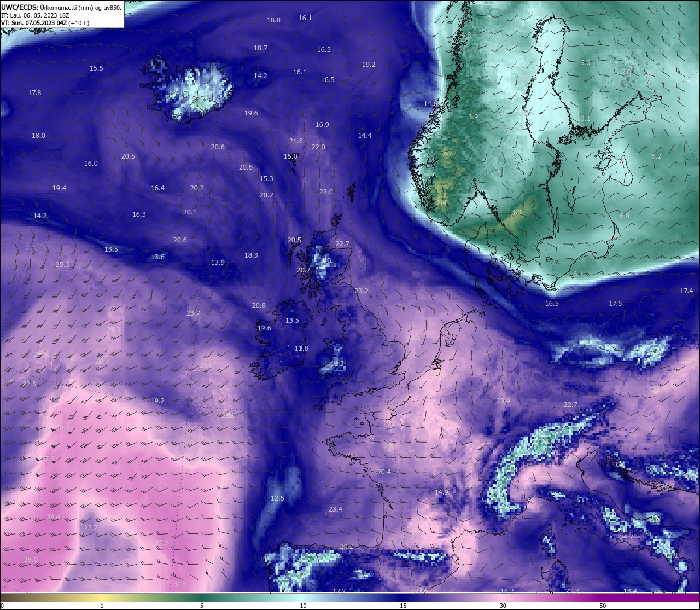The width and height of the screenshot is (700, 610).
Task: Click the map value 20.4 over France
Action: [384, 472]
